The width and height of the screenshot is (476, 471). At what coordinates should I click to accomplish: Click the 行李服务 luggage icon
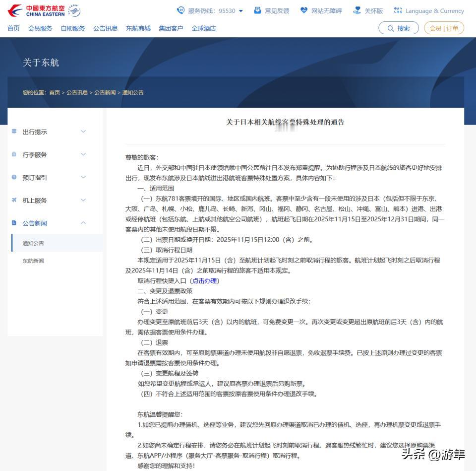tap(14, 154)
